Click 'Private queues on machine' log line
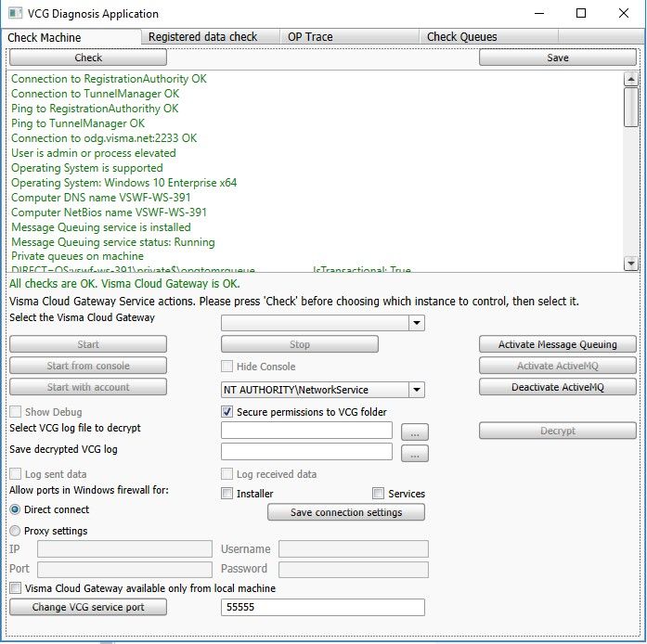 (x=78, y=256)
